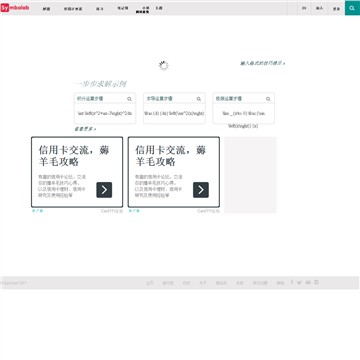This screenshot has width=360, height=360.
Task: Open left ad headline 信用卡交流
Action: pos(74,156)
